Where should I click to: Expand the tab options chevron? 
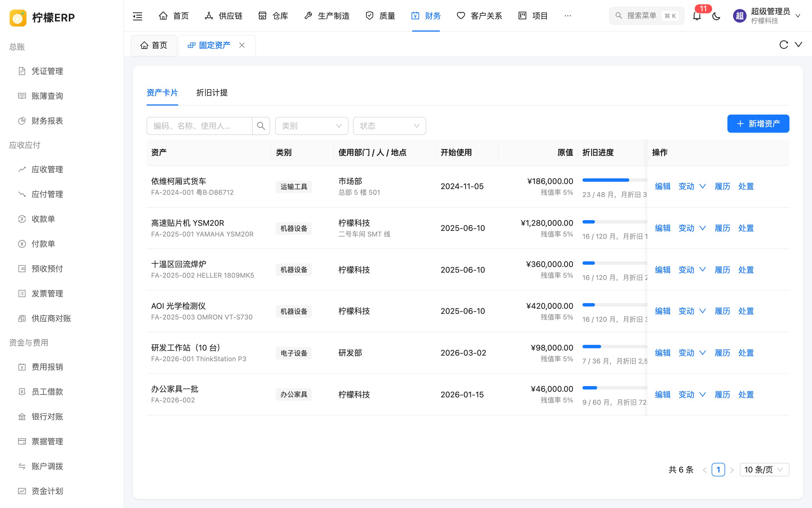click(798, 45)
